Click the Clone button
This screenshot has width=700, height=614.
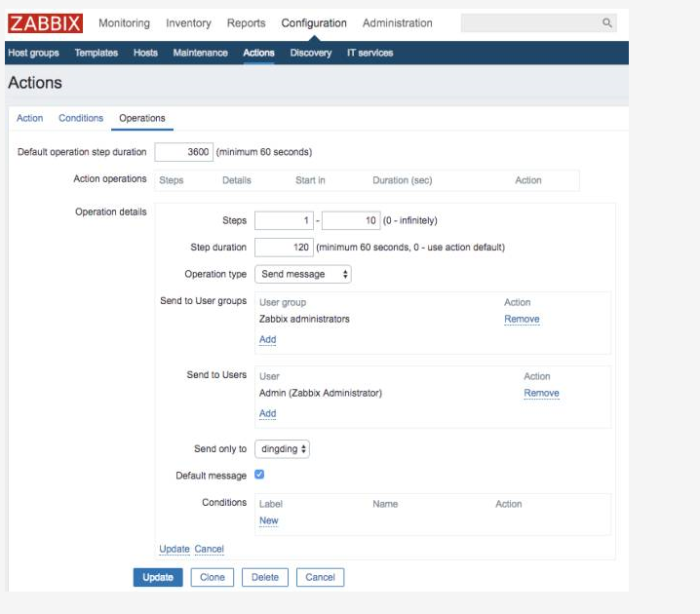pos(213,577)
